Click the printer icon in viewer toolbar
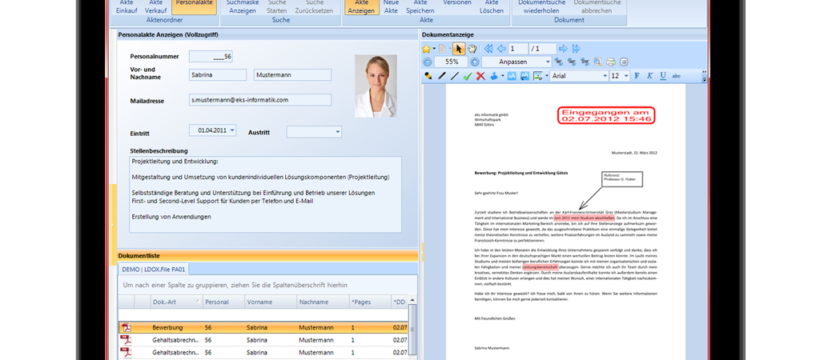This screenshot has height=360, width=820. [611, 62]
